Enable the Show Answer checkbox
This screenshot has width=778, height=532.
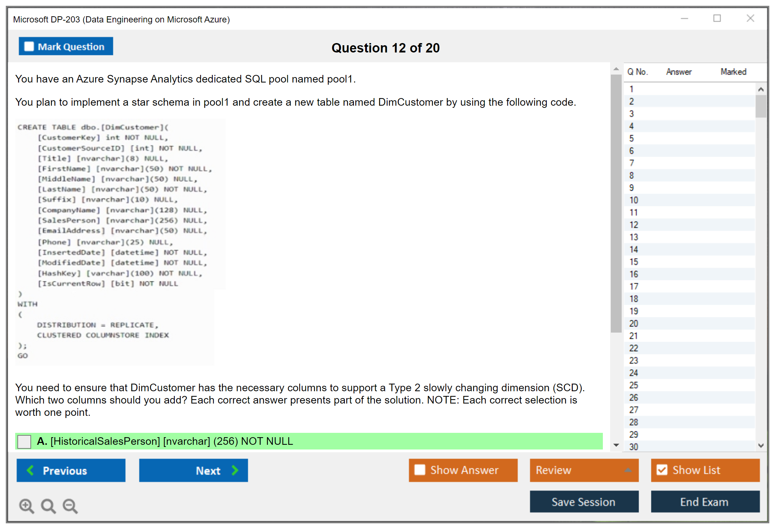419,470
